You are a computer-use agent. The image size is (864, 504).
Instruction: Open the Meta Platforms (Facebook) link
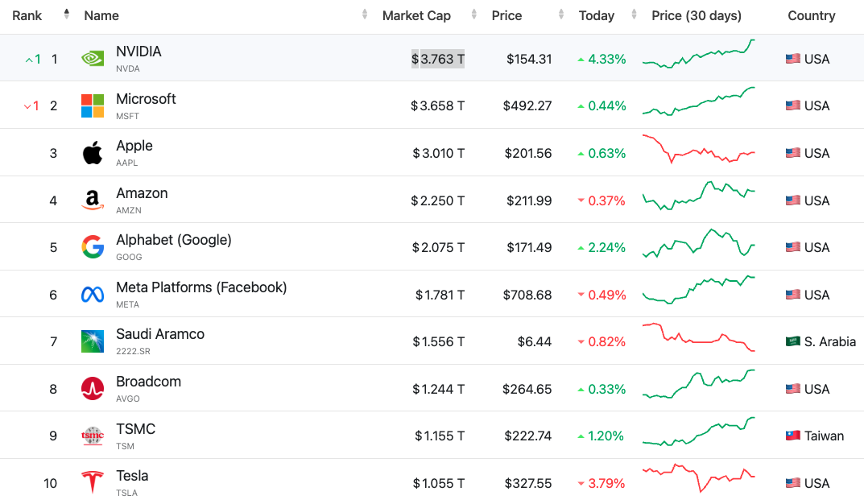201,287
